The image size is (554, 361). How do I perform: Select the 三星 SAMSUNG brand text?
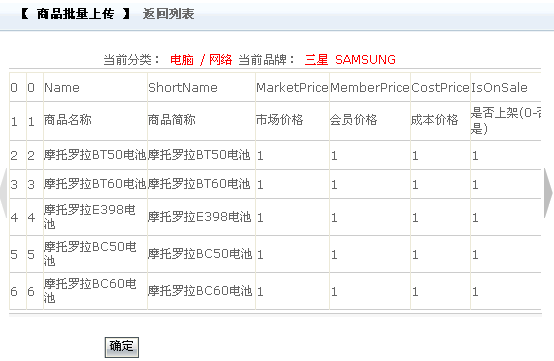click(x=350, y=60)
